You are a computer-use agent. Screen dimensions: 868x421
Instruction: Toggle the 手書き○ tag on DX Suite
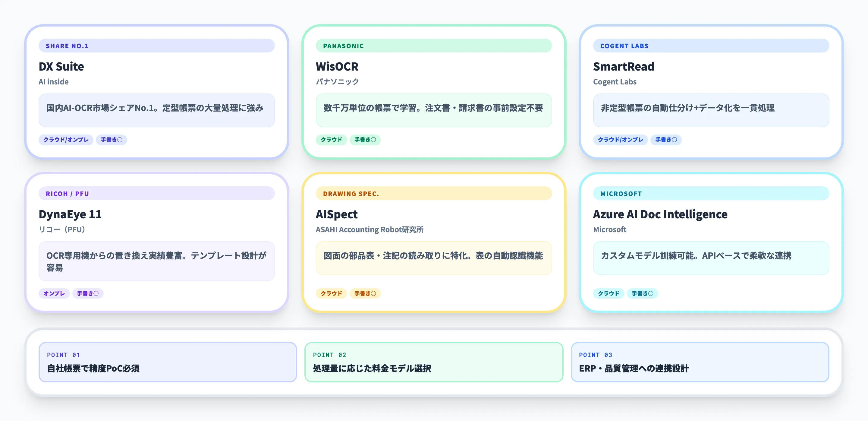coord(111,140)
